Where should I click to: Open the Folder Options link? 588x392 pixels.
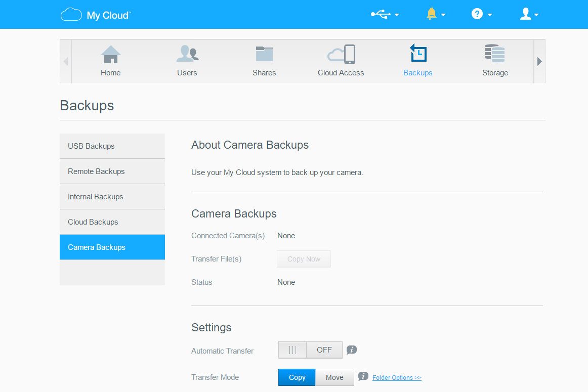[x=397, y=378]
